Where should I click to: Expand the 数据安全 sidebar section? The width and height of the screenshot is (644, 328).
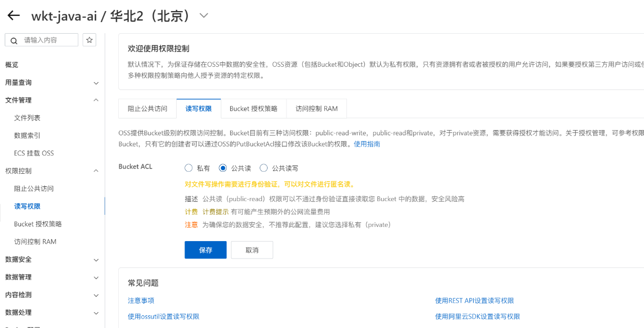coord(96,260)
